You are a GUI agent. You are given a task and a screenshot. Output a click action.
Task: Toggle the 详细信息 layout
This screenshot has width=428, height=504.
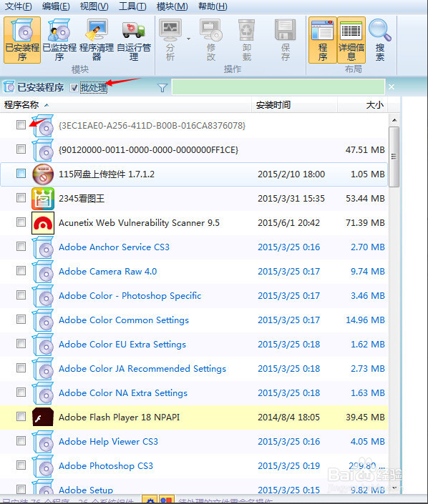[x=351, y=40]
